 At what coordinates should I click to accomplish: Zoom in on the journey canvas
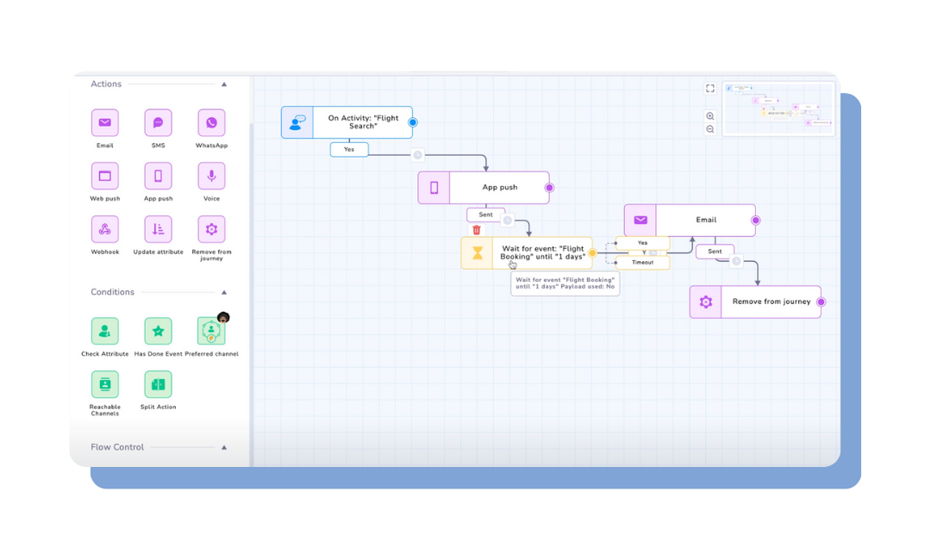pos(710,116)
